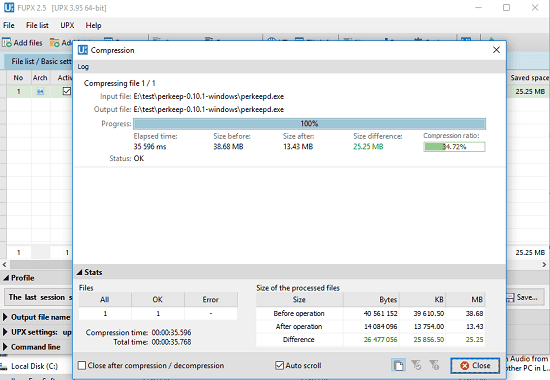The height and width of the screenshot is (380, 550).
Task: Click the Size difference value 25.25 MB
Action: (x=368, y=147)
